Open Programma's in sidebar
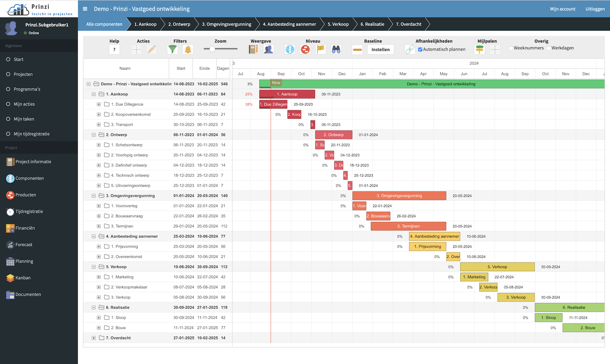The height and width of the screenshot is (364, 610). tap(27, 89)
